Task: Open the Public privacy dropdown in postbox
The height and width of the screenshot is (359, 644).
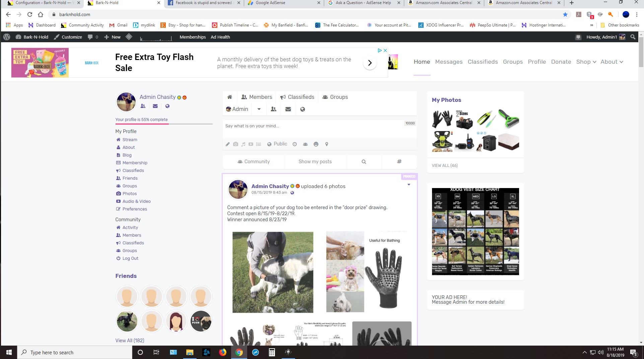Action: pos(277,144)
